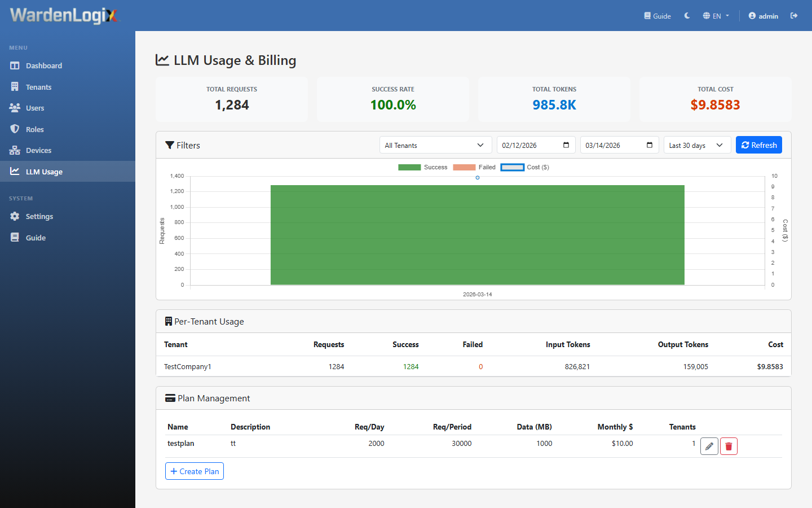
Task: Open Tenants via its building icon
Action: 15,86
